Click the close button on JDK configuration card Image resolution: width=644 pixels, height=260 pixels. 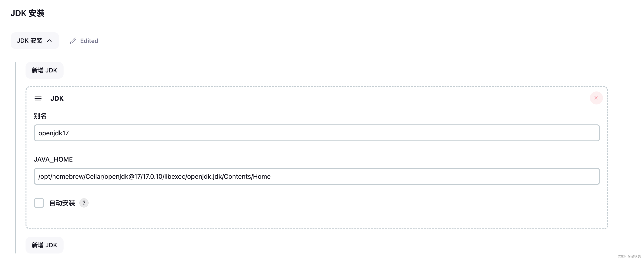[596, 98]
